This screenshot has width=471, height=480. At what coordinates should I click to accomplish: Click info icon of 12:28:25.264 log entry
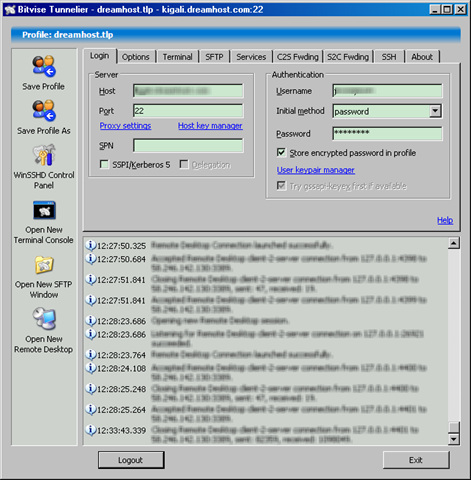coord(91,409)
